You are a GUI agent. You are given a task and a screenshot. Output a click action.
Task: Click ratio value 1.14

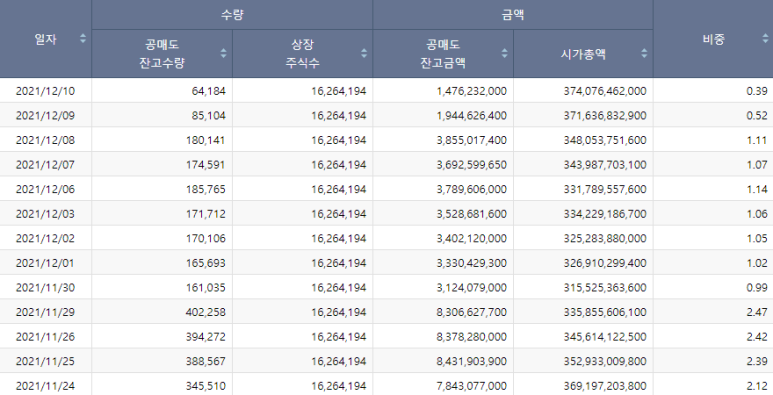757,189
